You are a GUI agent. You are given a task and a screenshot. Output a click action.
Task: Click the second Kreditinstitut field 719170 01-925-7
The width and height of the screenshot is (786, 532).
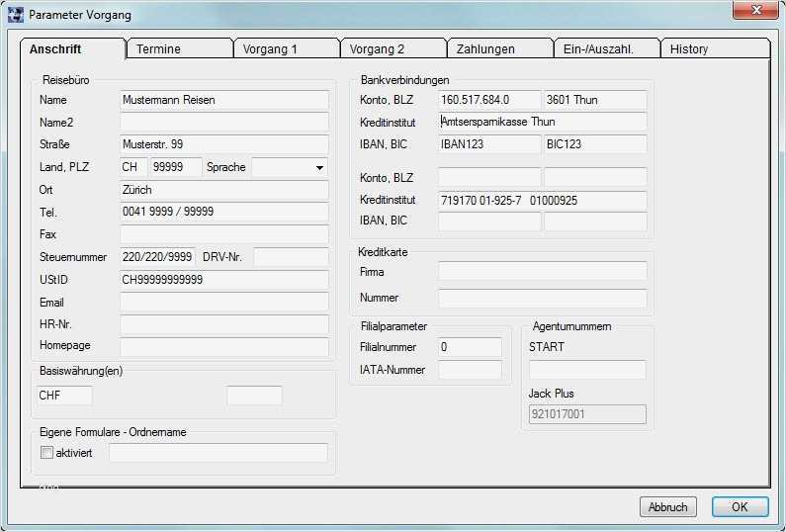coord(543,201)
